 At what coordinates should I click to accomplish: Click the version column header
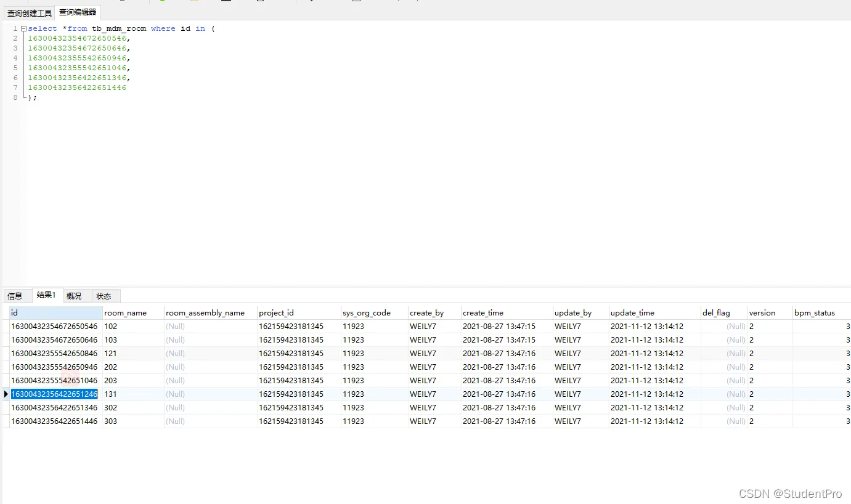770,313
